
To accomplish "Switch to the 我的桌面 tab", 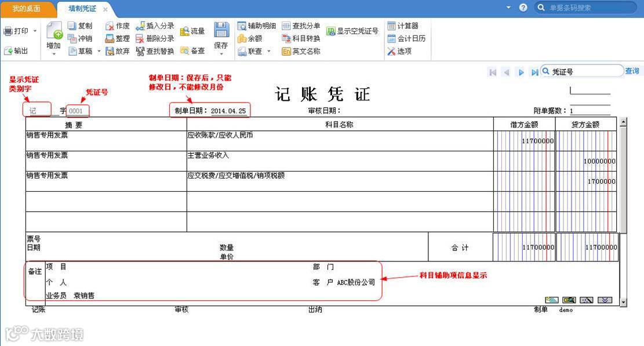I will click(x=27, y=9).
